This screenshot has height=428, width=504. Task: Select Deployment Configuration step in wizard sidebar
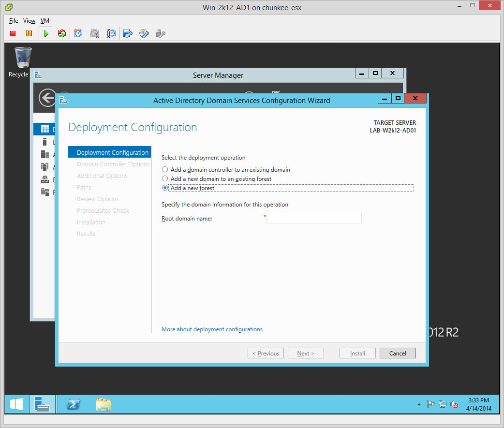coord(112,153)
